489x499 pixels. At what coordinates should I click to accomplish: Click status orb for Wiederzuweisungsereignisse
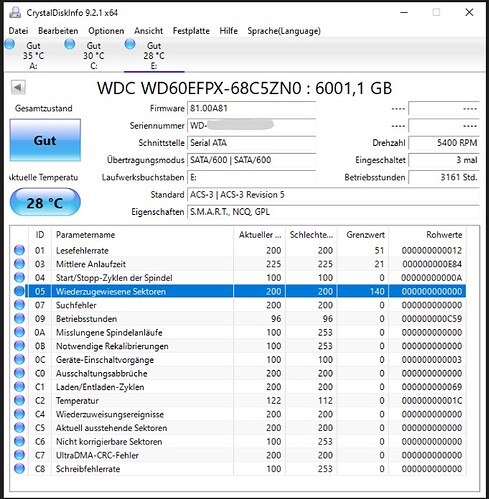[19, 414]
